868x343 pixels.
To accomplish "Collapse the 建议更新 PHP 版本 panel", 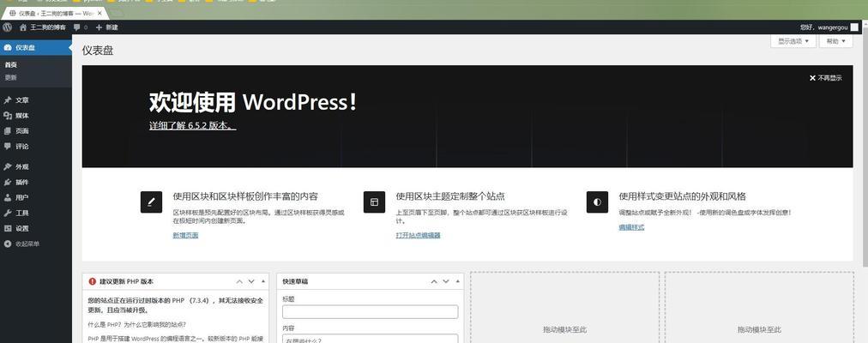I will point(263,281).
